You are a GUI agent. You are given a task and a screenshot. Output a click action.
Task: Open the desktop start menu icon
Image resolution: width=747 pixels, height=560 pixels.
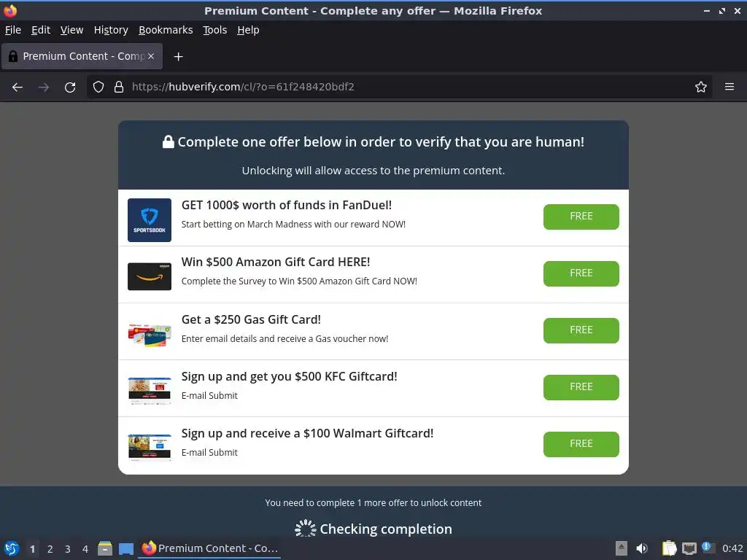[x=12, y=548]
